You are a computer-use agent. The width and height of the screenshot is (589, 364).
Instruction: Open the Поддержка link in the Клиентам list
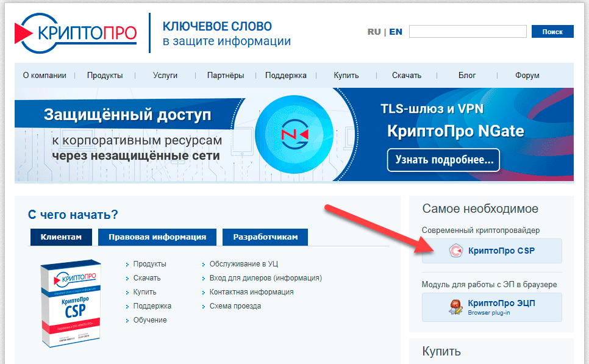point(152,306)
